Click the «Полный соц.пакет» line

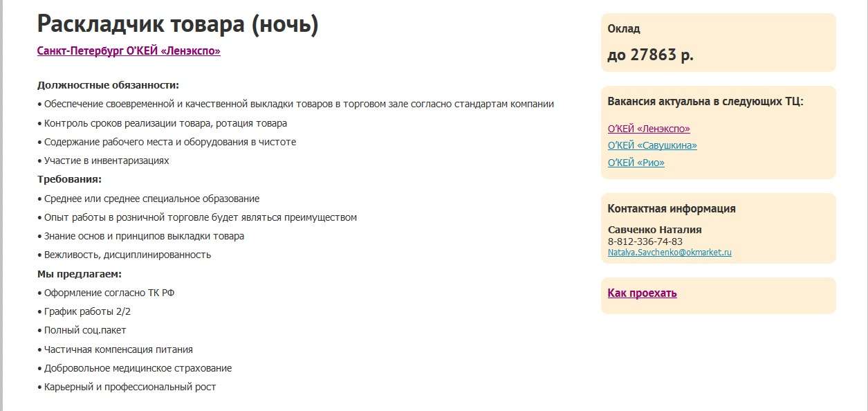(x=85, y=330)
